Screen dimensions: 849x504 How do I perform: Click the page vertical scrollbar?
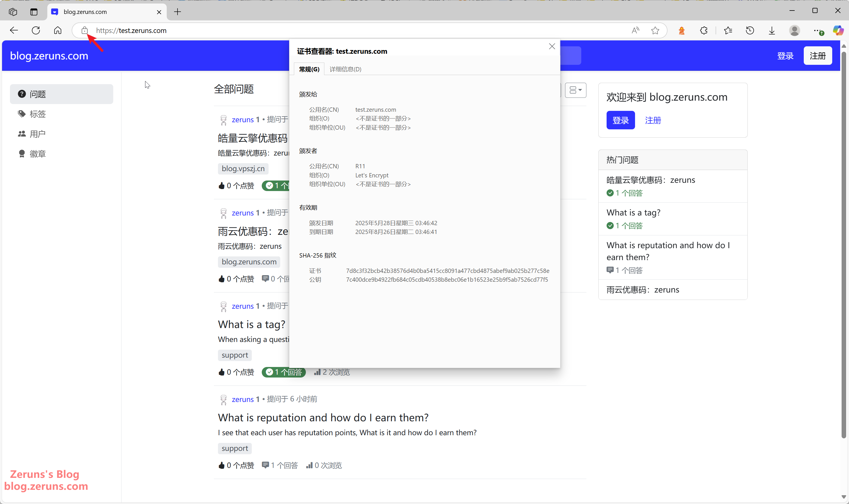(844, 244)
